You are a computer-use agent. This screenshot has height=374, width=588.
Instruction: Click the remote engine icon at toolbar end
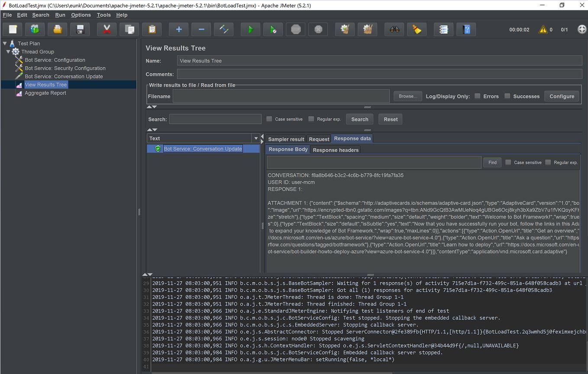582,29
